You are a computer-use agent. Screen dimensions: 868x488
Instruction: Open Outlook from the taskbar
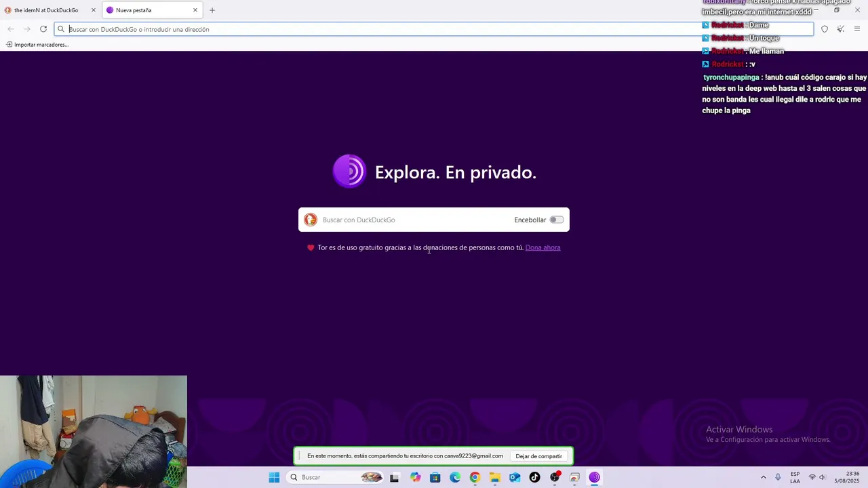515,477
